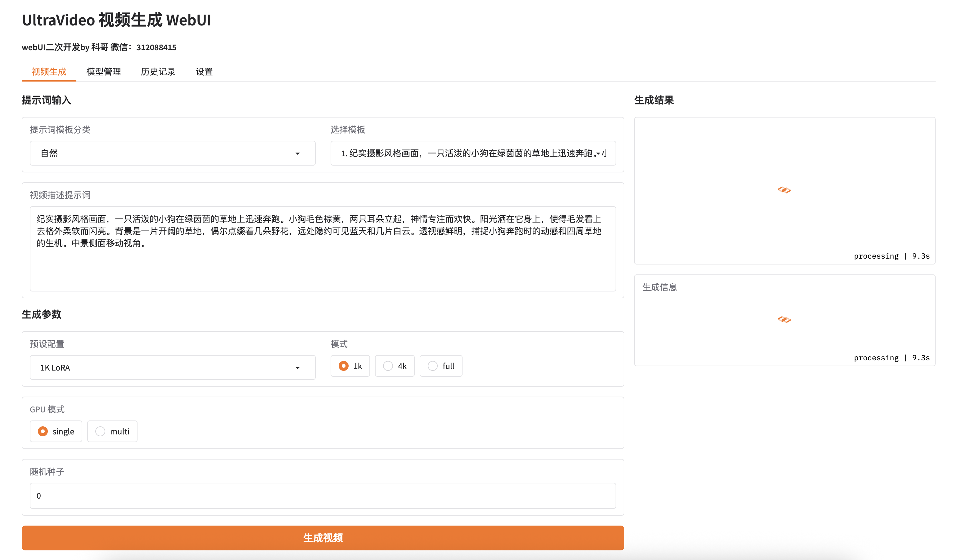
Task: Set GPU mode to single
Action: pyautogui.click(x=43, y=431)
